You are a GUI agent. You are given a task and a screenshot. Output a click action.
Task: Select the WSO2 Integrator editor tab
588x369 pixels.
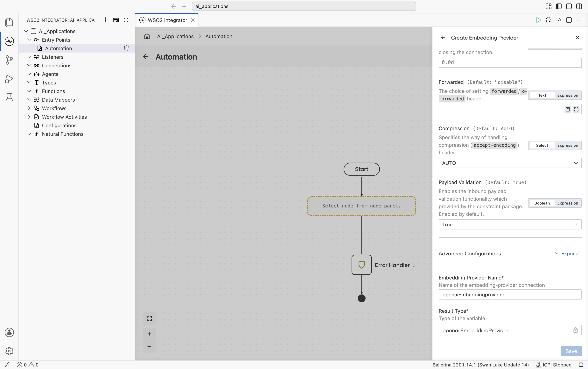(x=167, y=20)
